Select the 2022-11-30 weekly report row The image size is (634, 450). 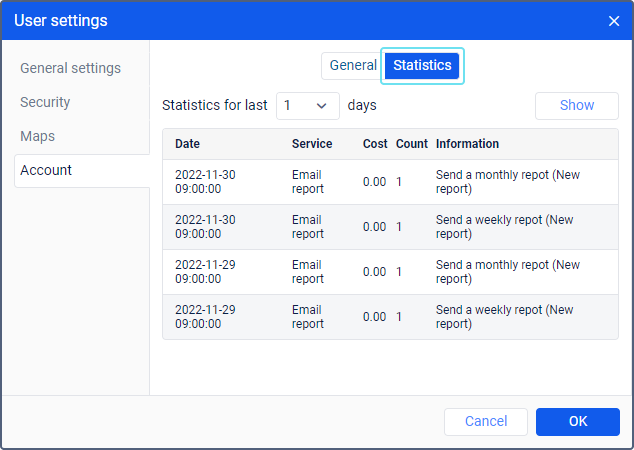point(390,227)
